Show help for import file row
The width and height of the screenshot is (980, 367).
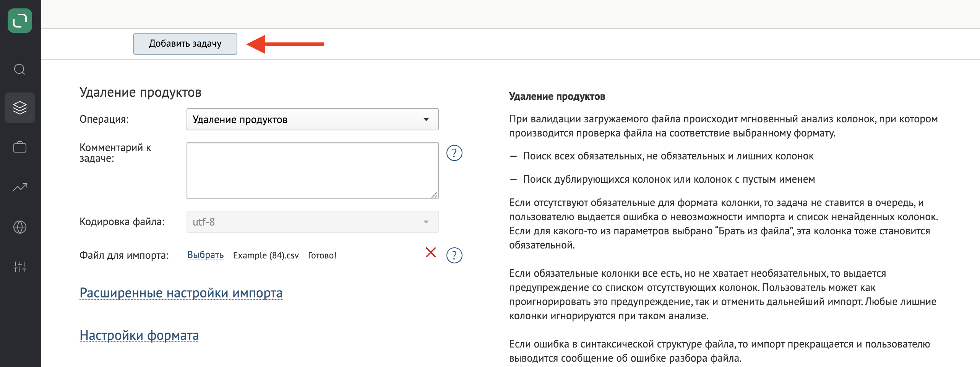[x=454, y=255]
